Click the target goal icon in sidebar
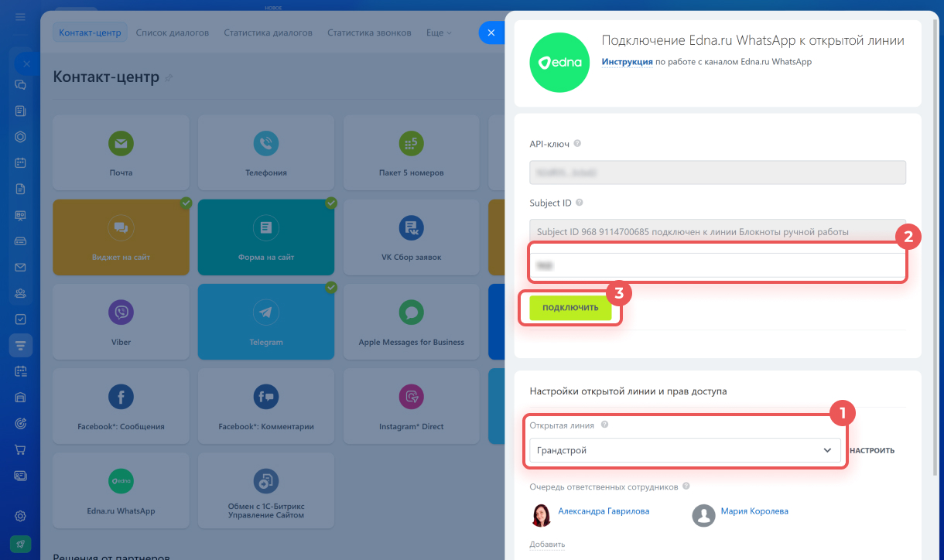Viewport: 944px width, 560px height. tap(21, 423)
